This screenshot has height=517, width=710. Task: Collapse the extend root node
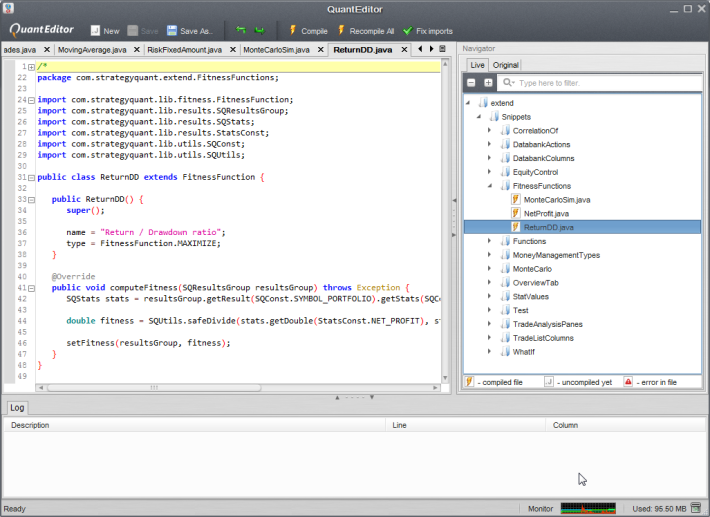pos(468,103)
